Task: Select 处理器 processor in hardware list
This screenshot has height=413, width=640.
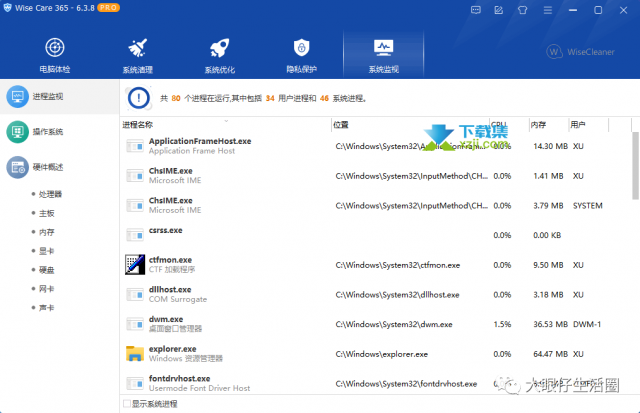Action: 50,194
